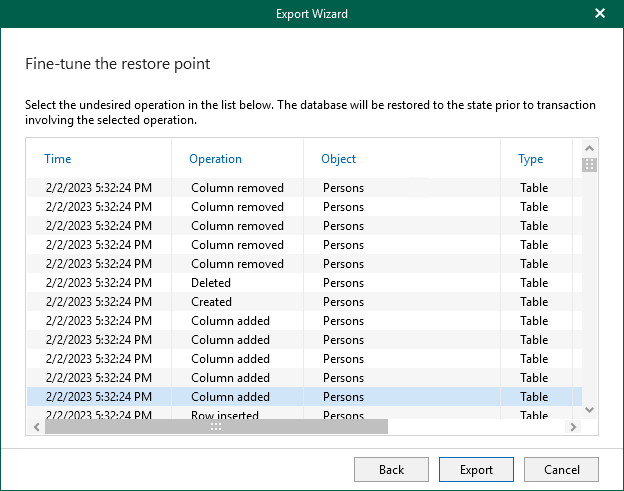Click the Back button
The height and width of the screenshot is (491, 624).
coord(391,469)
